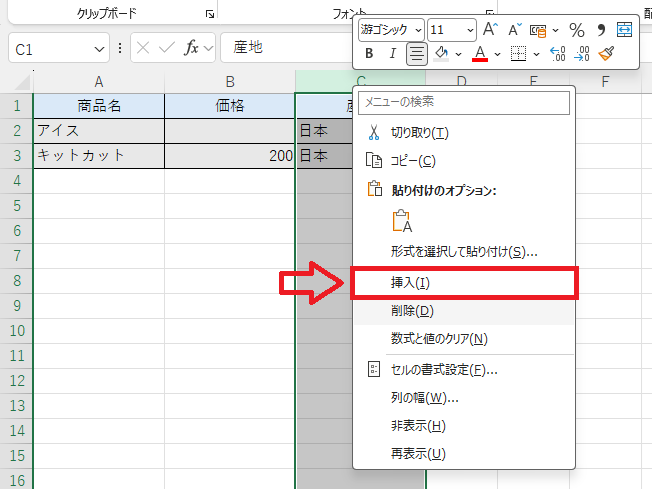Choose 削除(D) from context menu
The width and height of the screenshot is (652, 489).
pos(464,311)
